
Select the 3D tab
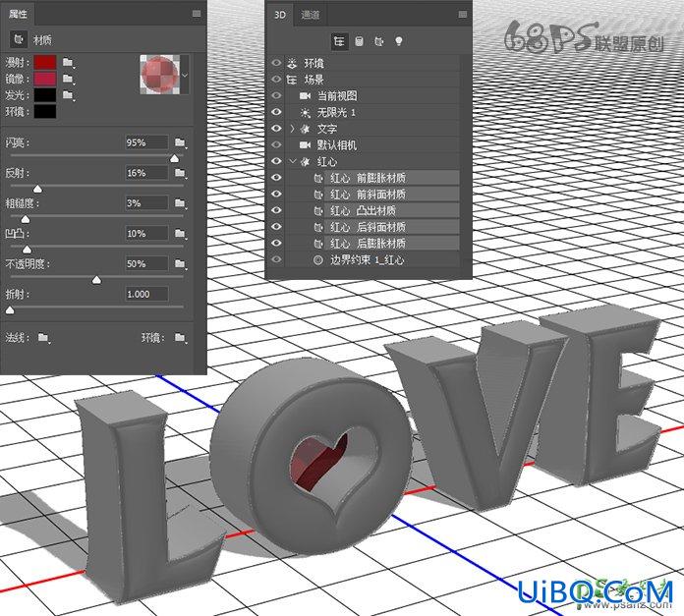tap(280, 15)
